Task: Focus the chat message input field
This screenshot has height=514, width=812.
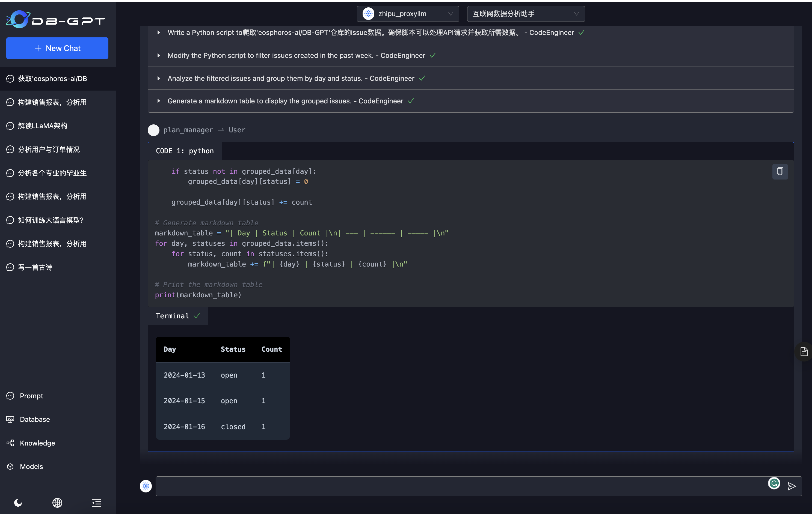Action: pos(459,486)
